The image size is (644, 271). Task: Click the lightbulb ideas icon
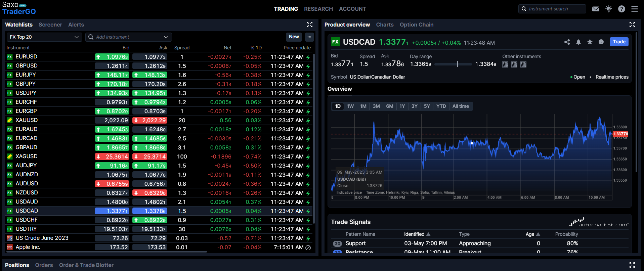pos(609,9)
